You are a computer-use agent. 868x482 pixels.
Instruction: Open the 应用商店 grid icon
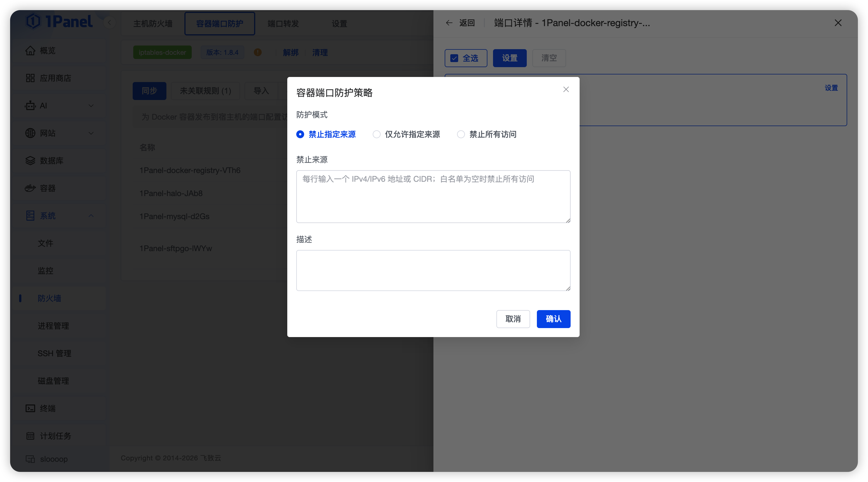click(x=30, y=78)
